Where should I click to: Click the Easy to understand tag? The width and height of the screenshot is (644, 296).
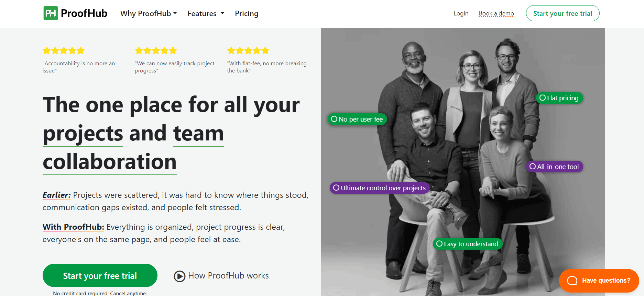coord(467,244)
